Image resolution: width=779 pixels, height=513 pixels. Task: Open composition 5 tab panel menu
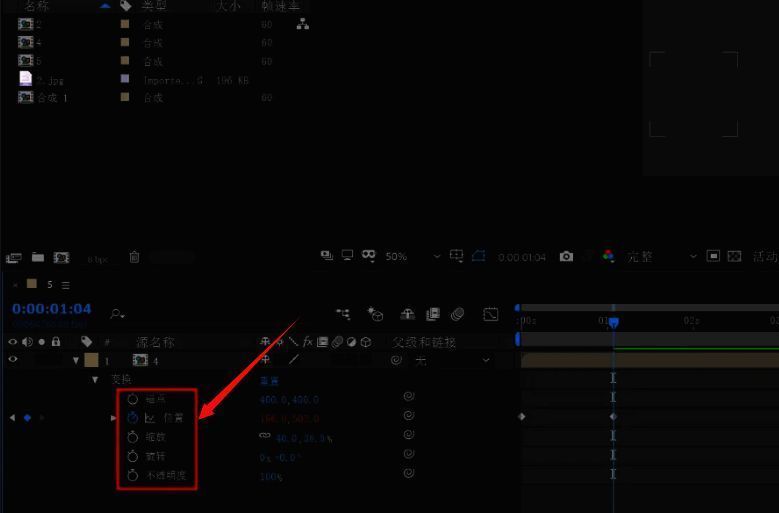pyautogui.click(x=66, y=285)
